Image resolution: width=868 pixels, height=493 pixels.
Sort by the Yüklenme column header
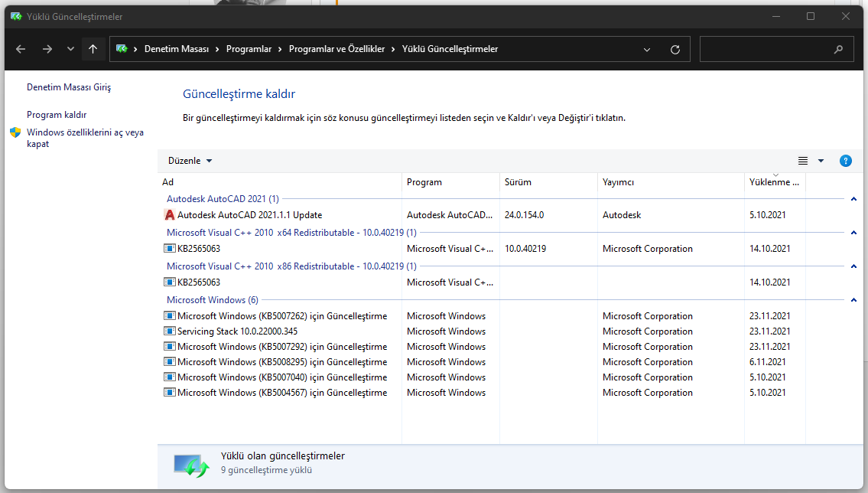tap(775, 181)
